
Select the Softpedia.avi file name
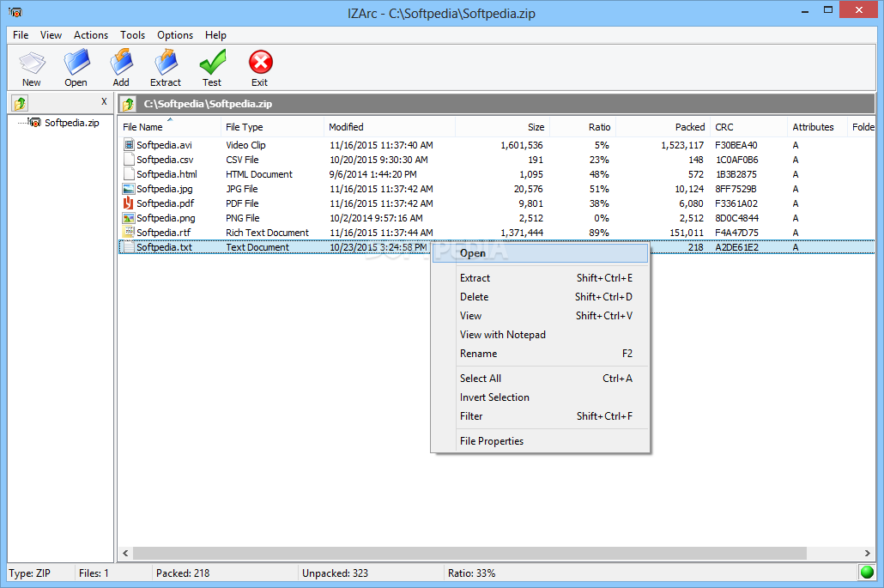click(164, 145)
